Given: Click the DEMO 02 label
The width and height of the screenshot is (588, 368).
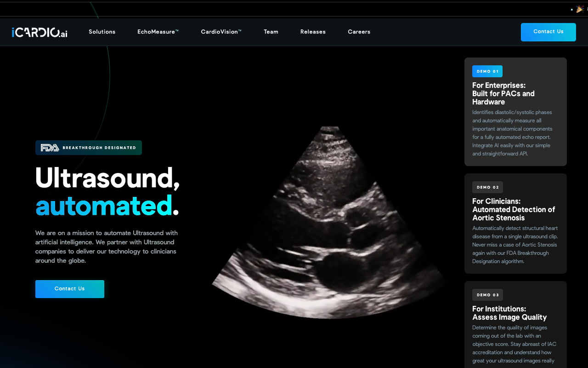Looking at the screenshot, I should [x=487, y=187].
